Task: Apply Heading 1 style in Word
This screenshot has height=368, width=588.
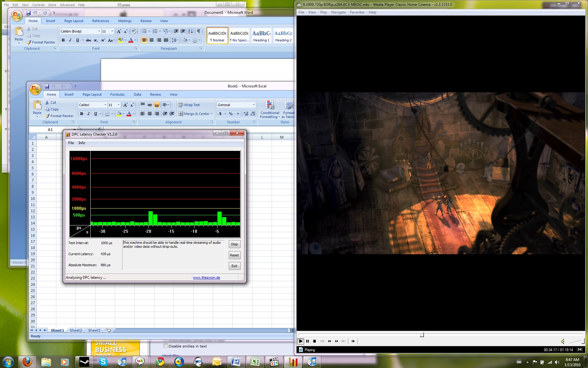Action: point(261,36)
